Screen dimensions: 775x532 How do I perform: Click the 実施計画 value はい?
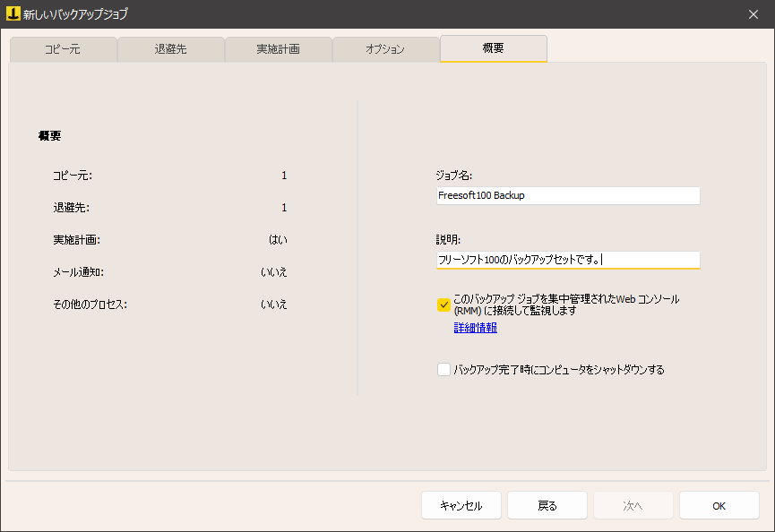[278, 239]
